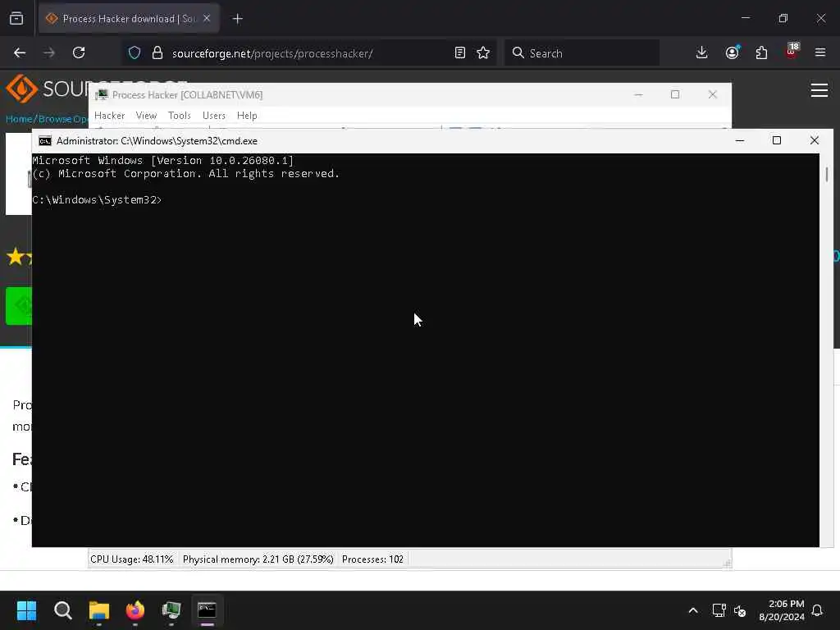Click the Processes: 102 status entry
Viewport: 840px width, 630px height.
(372, 559)
